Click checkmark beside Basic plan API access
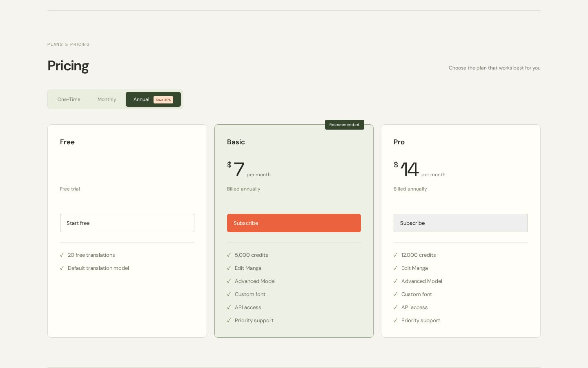Image resolution: width=588 pixels, height=368 pixels. click(x=229, y=307)
